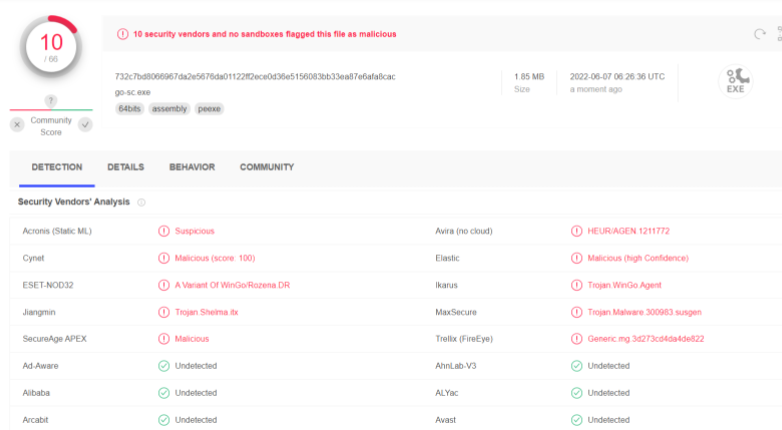Open the BEHAVIOR tab
The height and width of the screenshot is (430, 782).
pyautogui.click(x=192, y=167)
